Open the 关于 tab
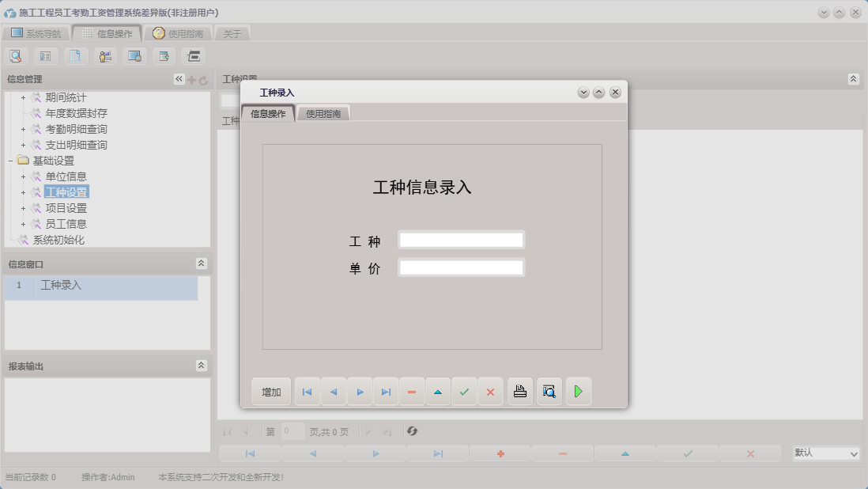 pos(232,33)
